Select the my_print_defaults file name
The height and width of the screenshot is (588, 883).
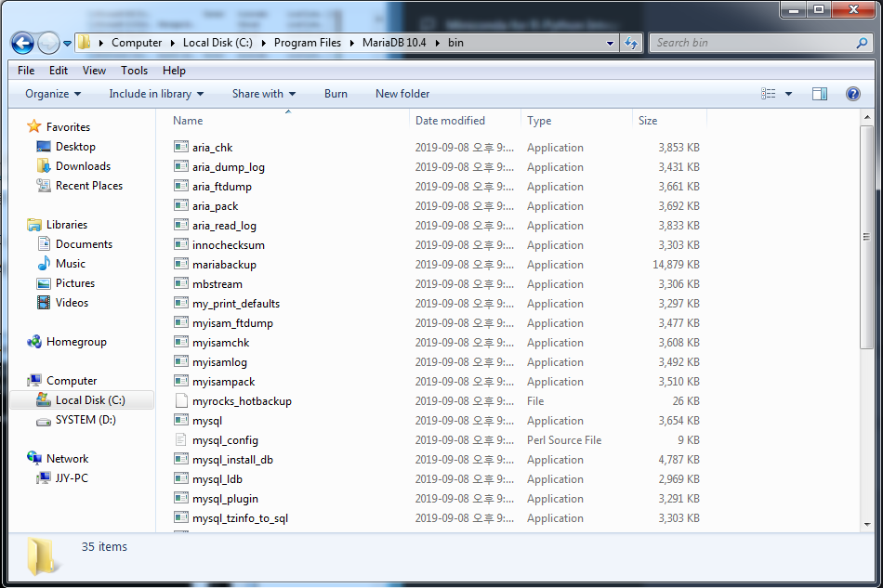coord(236,304)
